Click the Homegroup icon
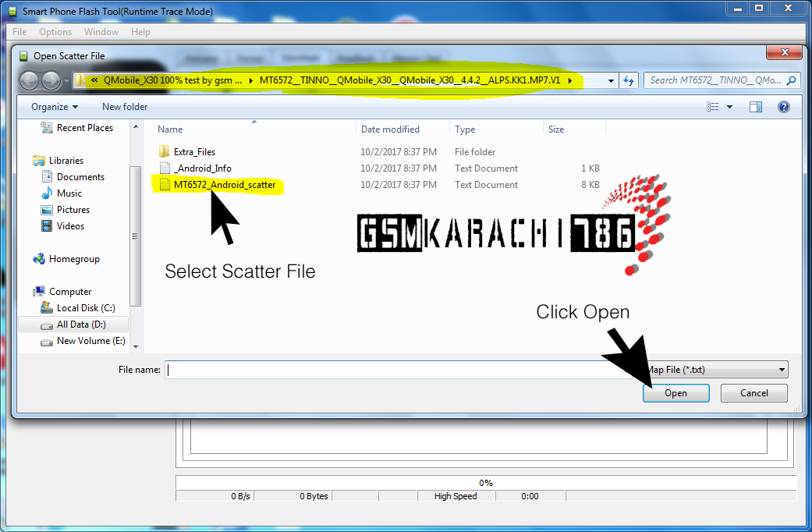 tap(39, 259)
